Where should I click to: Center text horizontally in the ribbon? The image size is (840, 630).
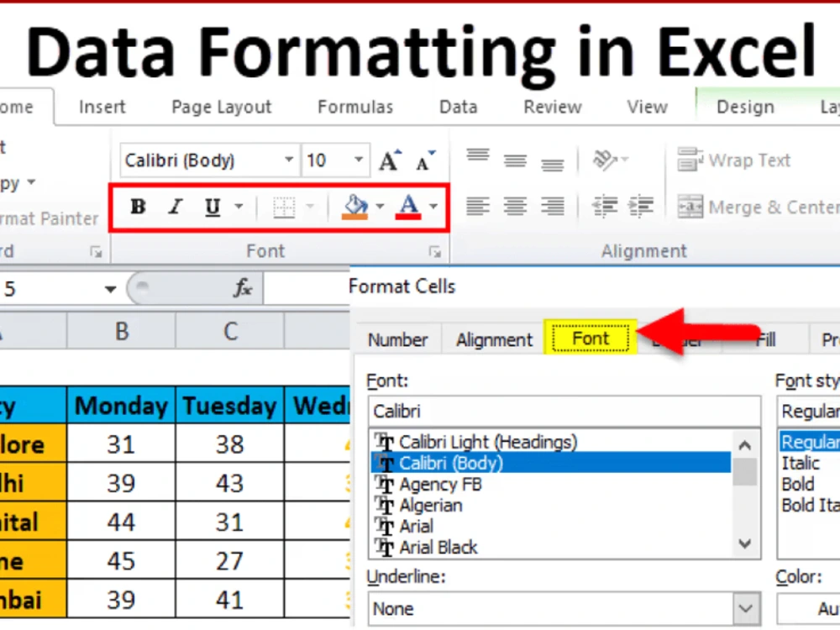point(515,207)
